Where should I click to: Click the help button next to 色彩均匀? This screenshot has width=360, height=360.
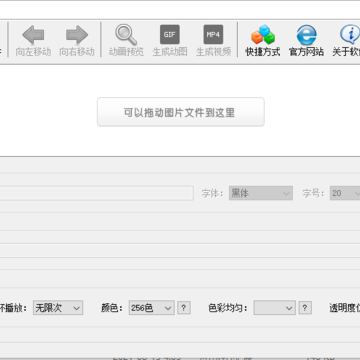(x=305, y=308)
